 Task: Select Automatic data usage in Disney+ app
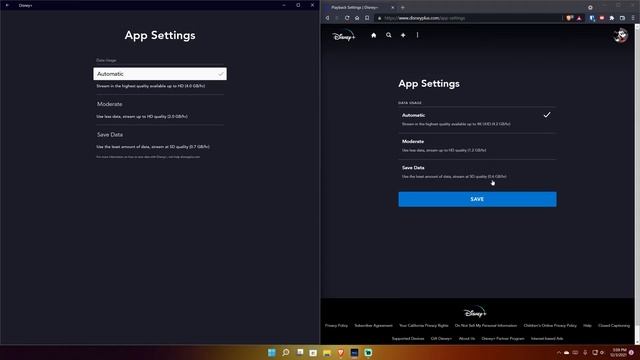(160, 74)
